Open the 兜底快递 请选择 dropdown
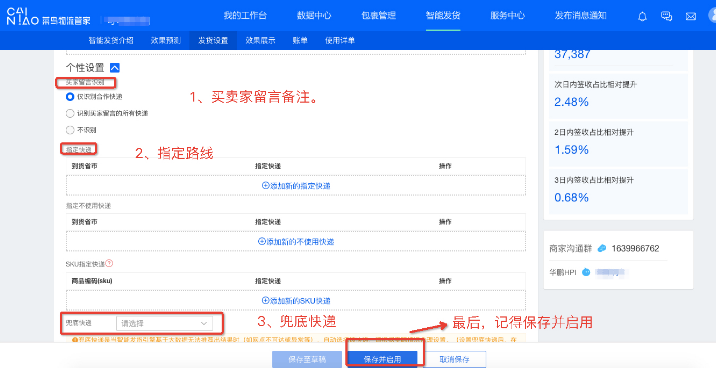716x372 pixels. [x=164, y=323]
